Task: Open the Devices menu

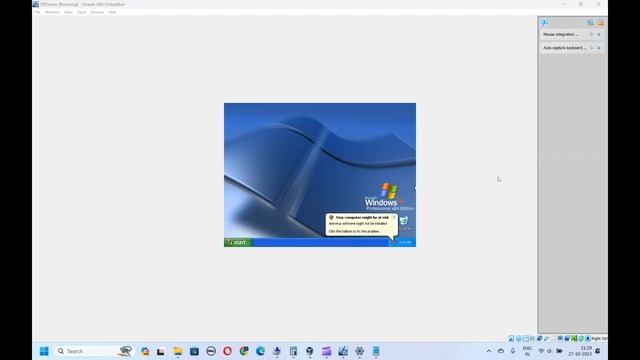Action: pos(97,12)
